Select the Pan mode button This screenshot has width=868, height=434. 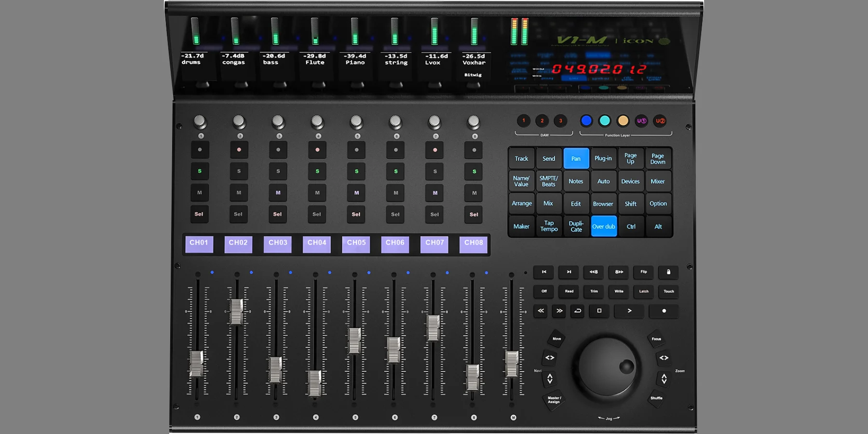[576, 159]
